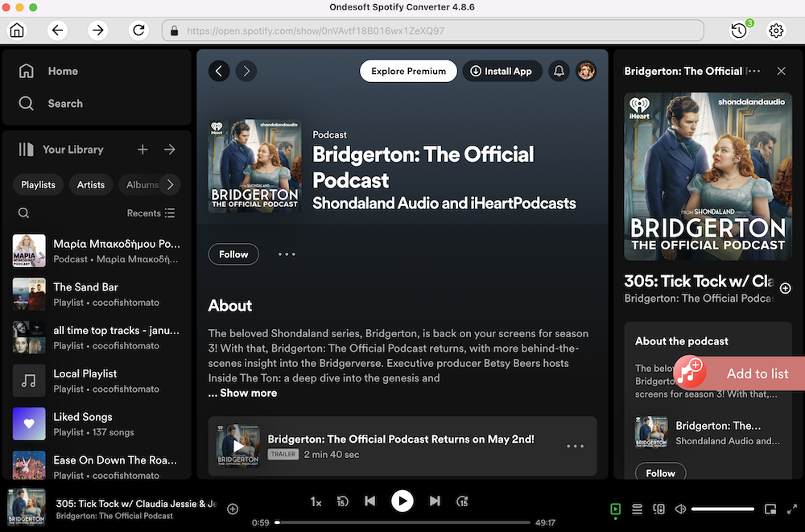The height and width of the screenshot is (532, 805).
Task: Click now-playing bar cover thumbnail
Action: point(27,507)
